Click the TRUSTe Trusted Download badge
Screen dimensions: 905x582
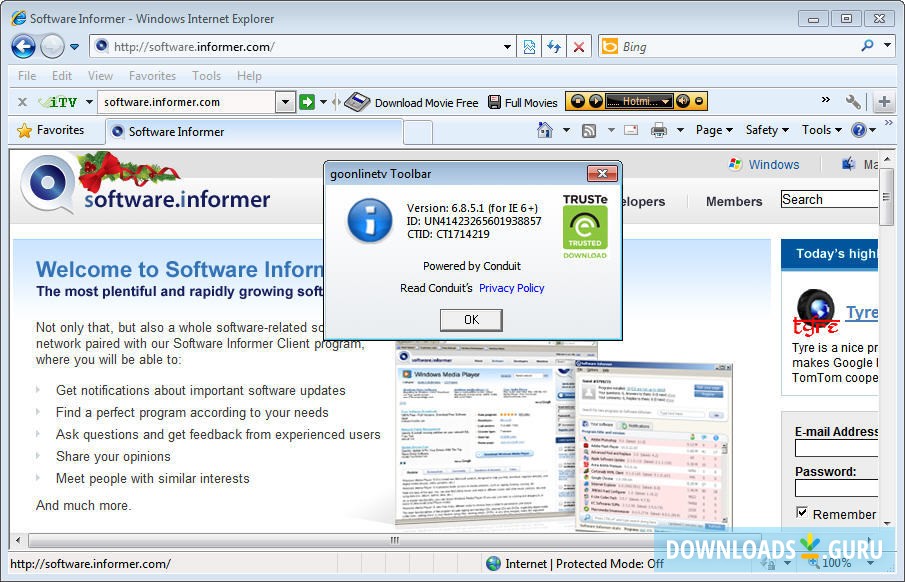[x=585, y=226]
